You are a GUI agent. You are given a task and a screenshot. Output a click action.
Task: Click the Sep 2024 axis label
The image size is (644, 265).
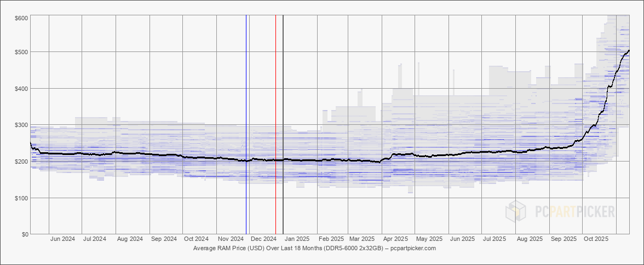click(164, 239)
